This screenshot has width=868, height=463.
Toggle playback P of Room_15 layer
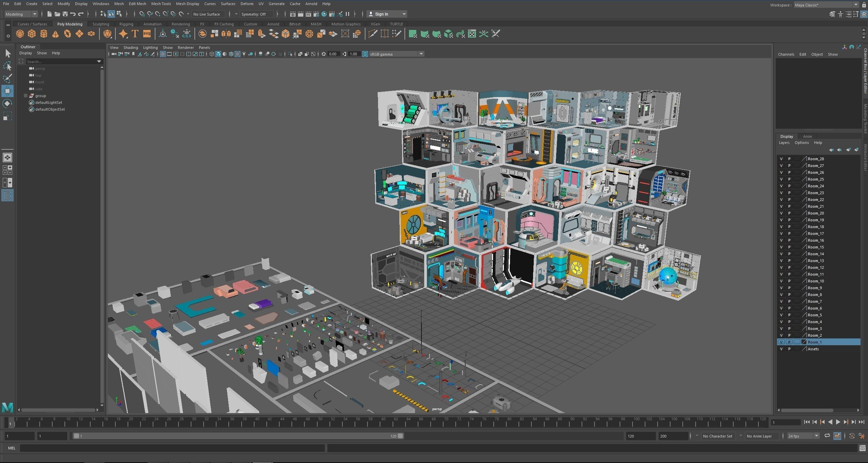pyautogui.click(x=789, y=247)
